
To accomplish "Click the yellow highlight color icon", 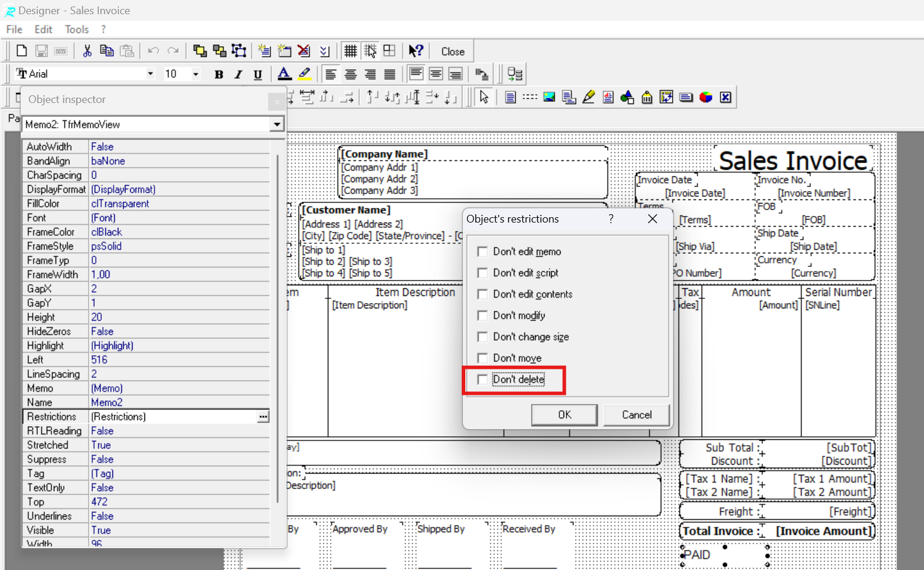I will pyautogui.click(x=304, y=74).
